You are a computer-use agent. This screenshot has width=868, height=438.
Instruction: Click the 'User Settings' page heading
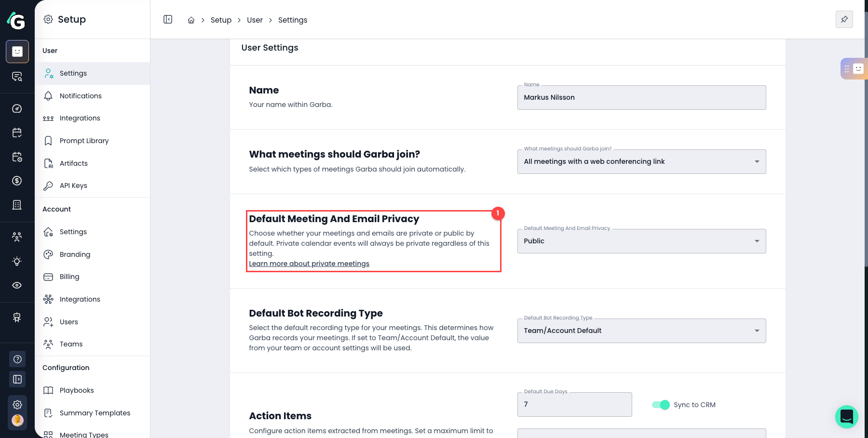270,48
